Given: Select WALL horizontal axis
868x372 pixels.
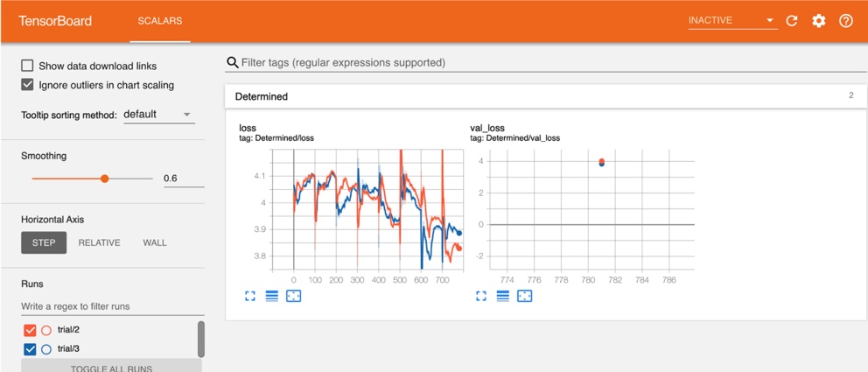Looking at the screenshot, I should point(155,242).
